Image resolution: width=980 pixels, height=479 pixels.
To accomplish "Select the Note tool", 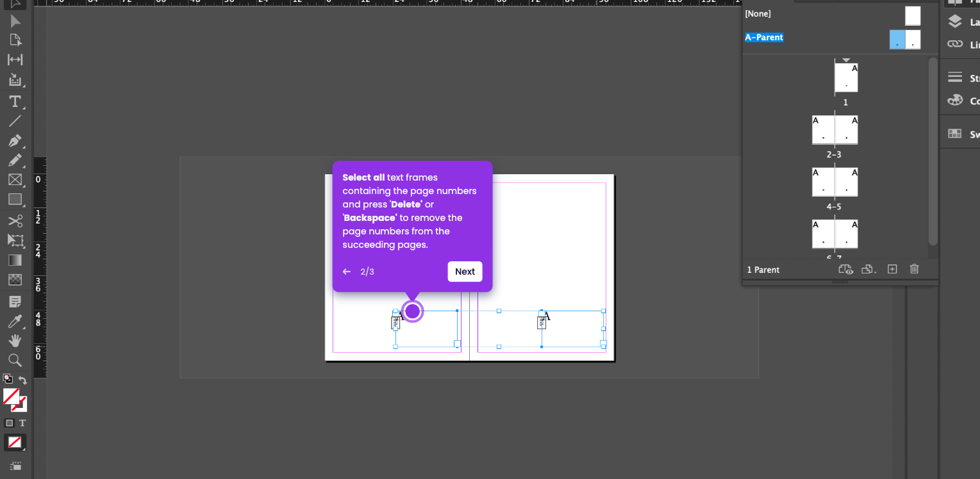I will [x=15, y=301].
